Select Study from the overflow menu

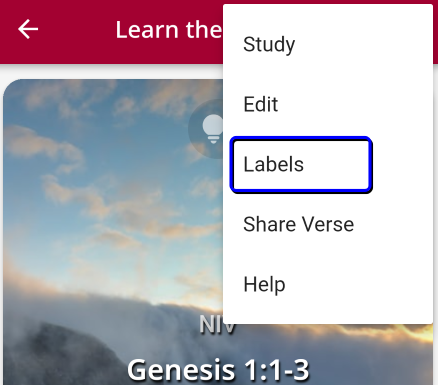coord(328,44)
